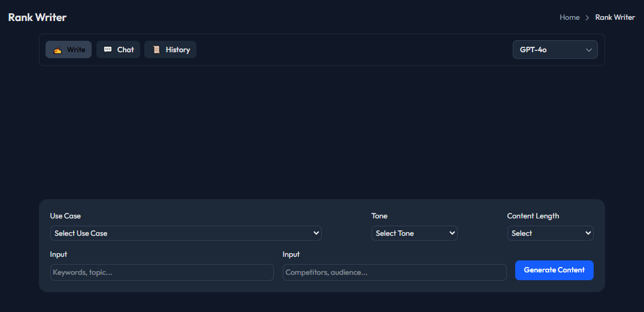Click the chevron arrow in the GPT-4o selector
The width and height of the screenshot is (644, 312).
coord(588,50)
